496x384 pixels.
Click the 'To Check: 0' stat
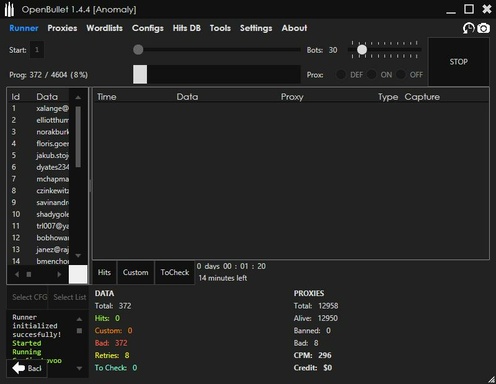coord(116,368)
